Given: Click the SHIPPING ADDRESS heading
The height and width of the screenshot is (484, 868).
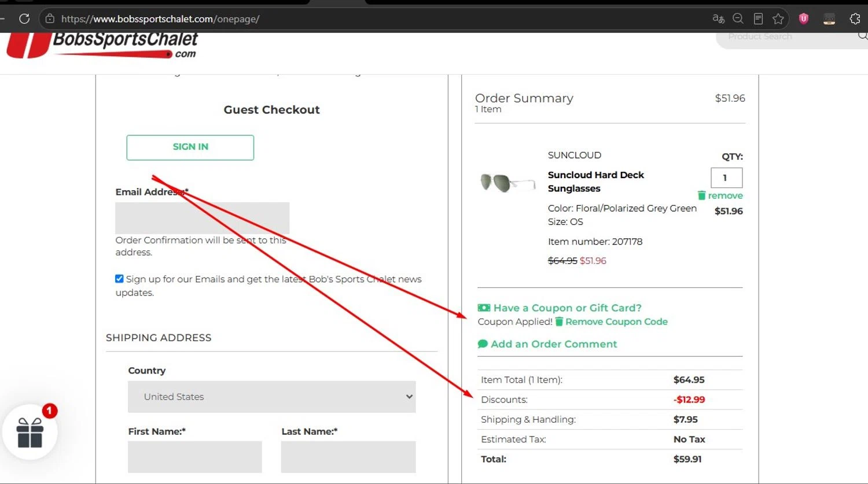Looking at the screenshot, I should click(159, 338).
